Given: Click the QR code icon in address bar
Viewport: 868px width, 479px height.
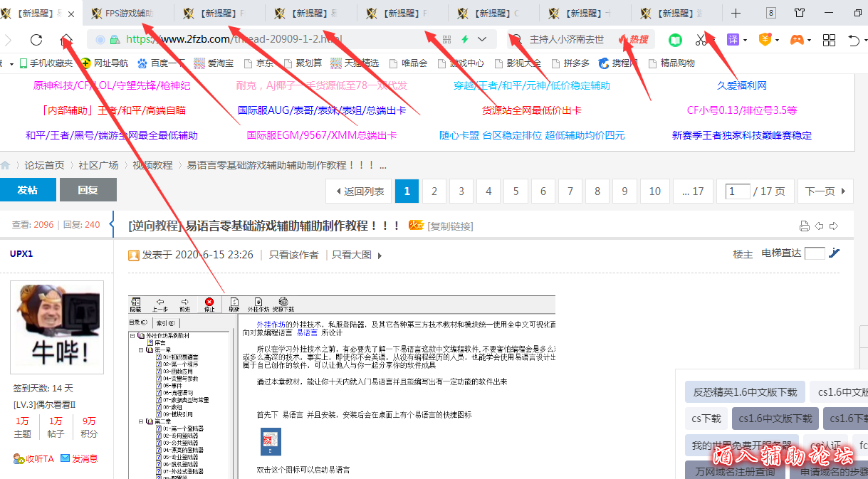Looking at the screenshot, I should click(447, 40).
